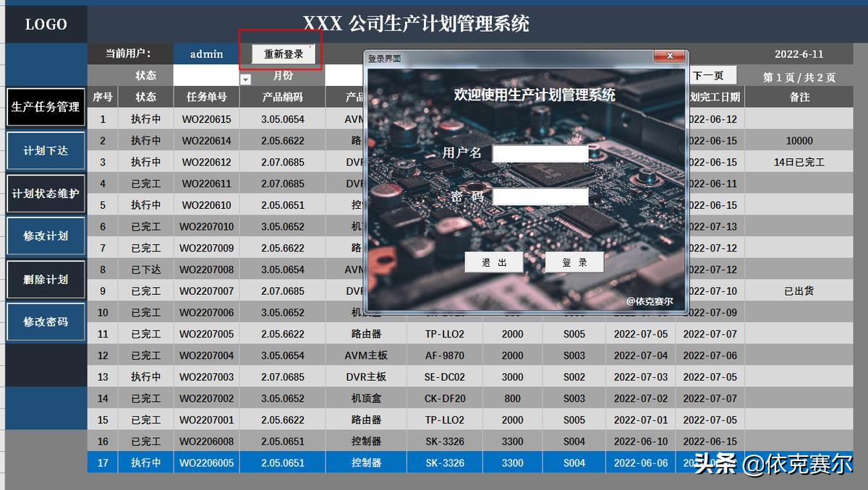Select 计划下达 in the sidebar

point(46,150)
